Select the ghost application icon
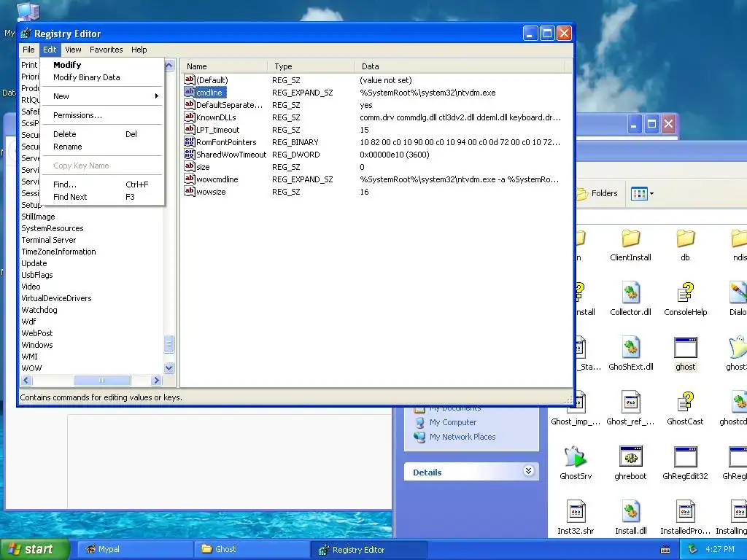The height and width of the screenshot is (560, 747). pyautogui.click(x=686, y=347)
